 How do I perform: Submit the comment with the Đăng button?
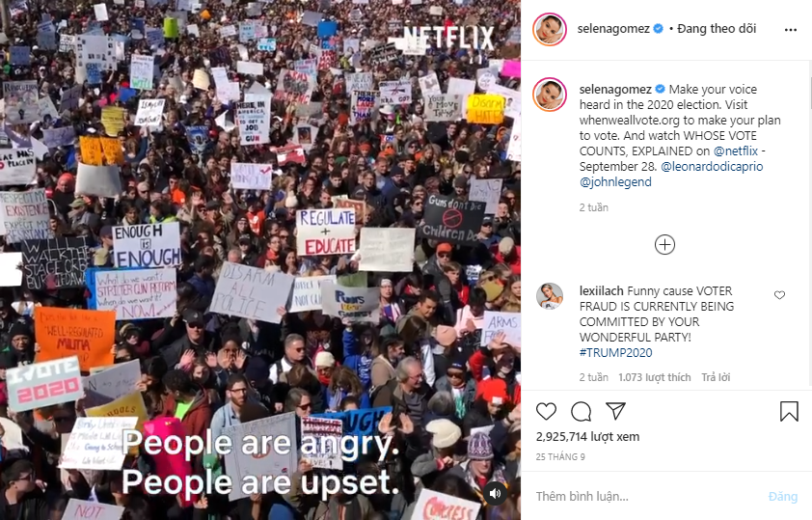[782, 496]
